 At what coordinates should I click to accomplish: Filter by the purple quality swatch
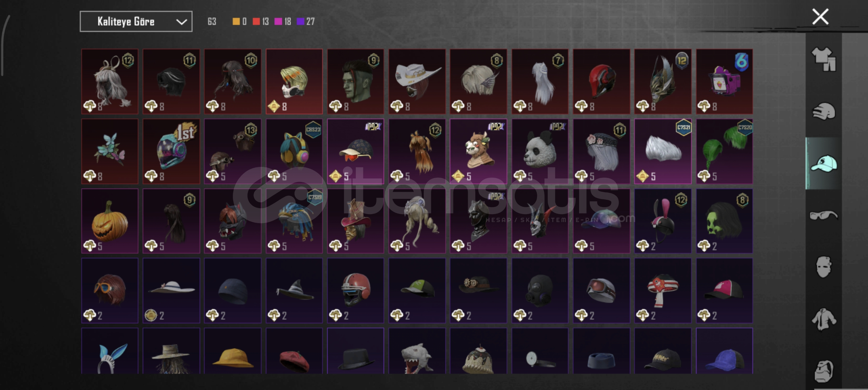tap(300, 22)
